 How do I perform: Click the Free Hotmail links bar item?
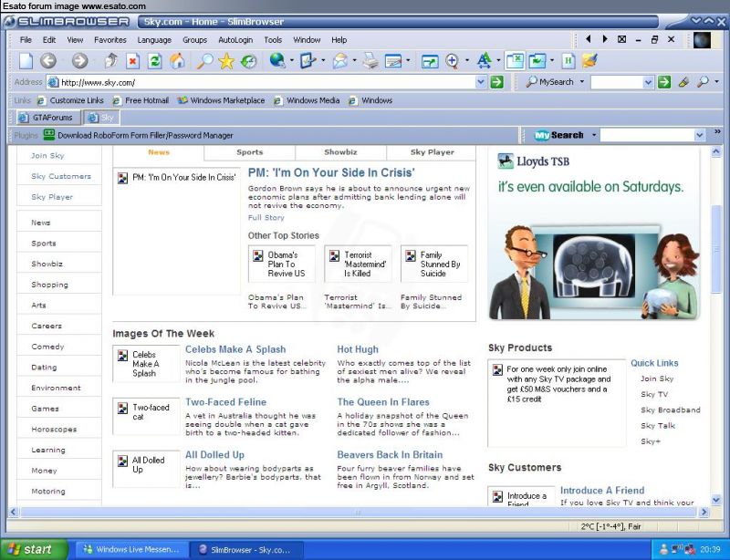[x=141, y=100]
